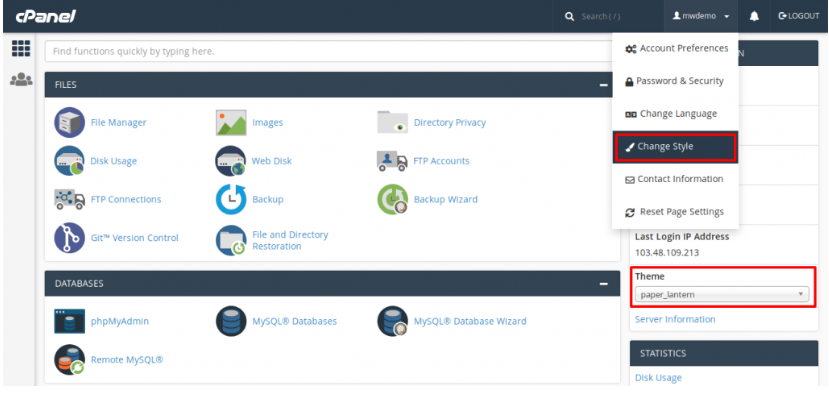Select Change Style menu entry

pos(675,147)
